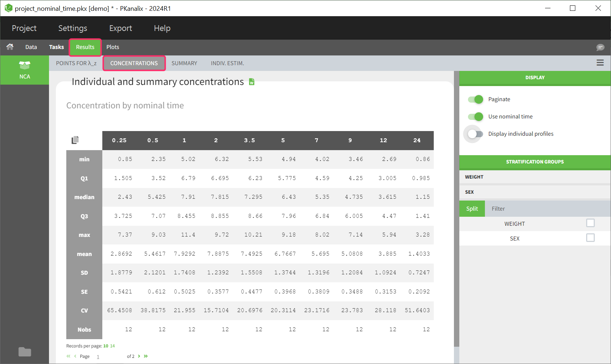Open the Export menu
The width and height of the screenshot is (611, 364).
coord(120,28)
